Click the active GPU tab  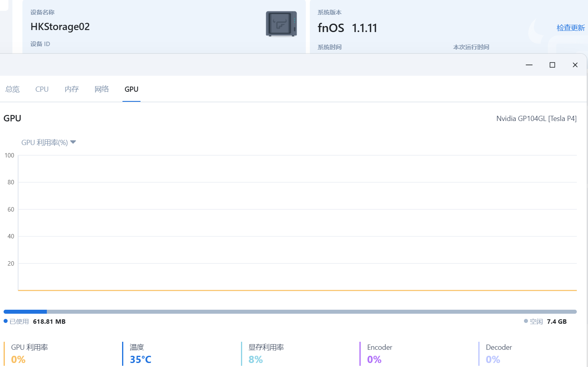click(131, 89)
